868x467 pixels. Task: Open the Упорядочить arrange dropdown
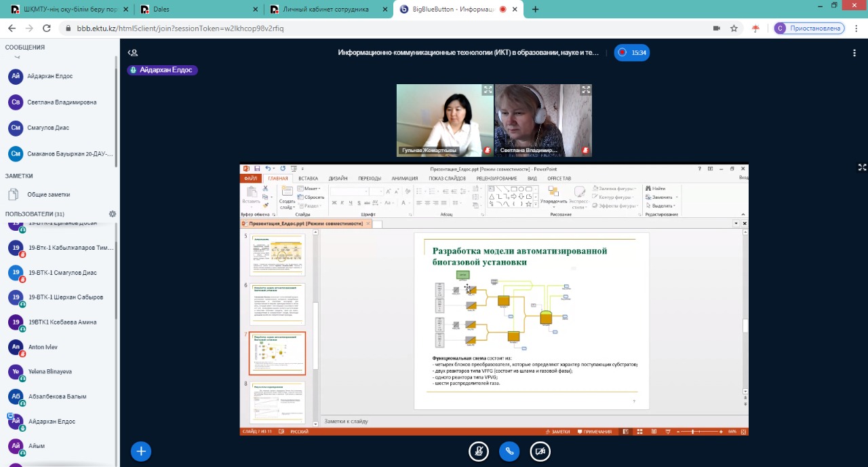554,197
